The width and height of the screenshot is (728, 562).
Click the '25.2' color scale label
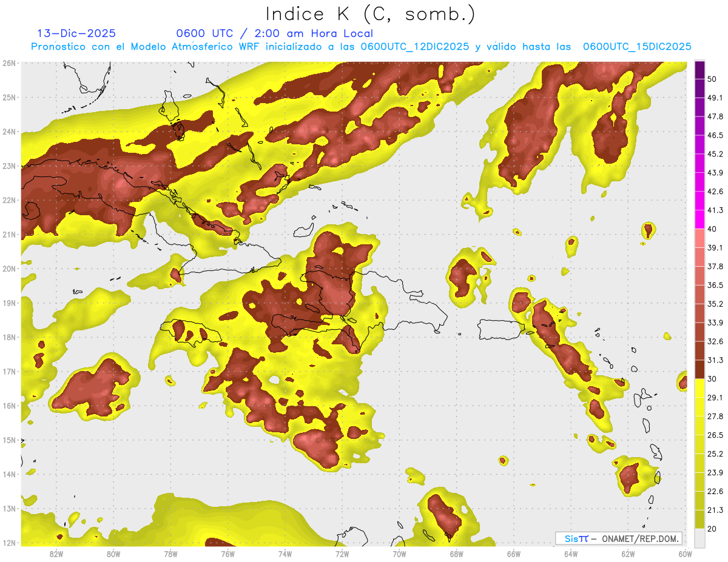coord(715,453)
